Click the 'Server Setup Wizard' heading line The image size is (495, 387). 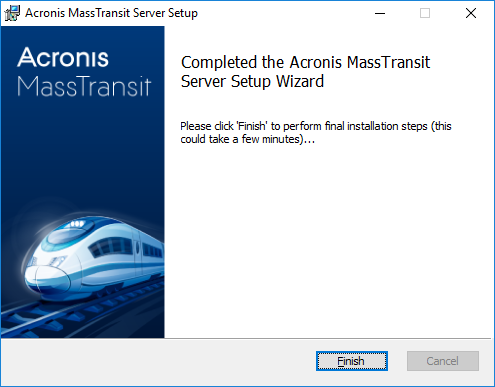point(252,81)
